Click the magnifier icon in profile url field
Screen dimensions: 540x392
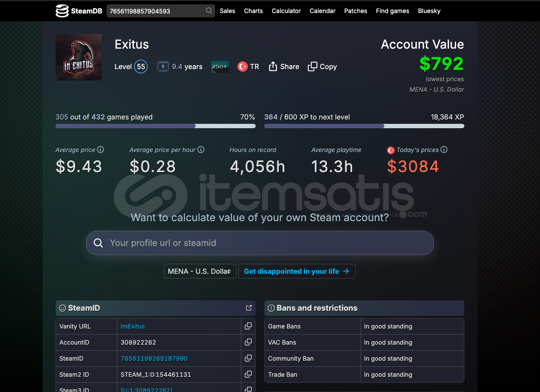coord(98,243)
